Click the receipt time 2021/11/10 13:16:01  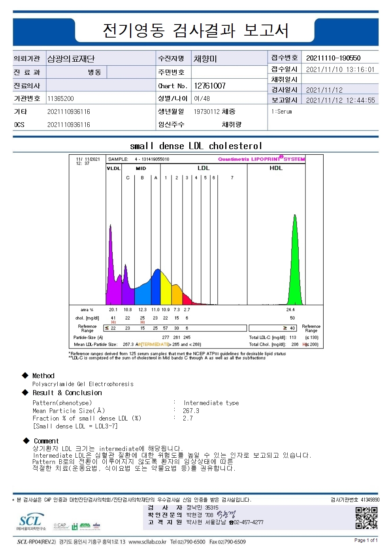click(x=340, y=70)
